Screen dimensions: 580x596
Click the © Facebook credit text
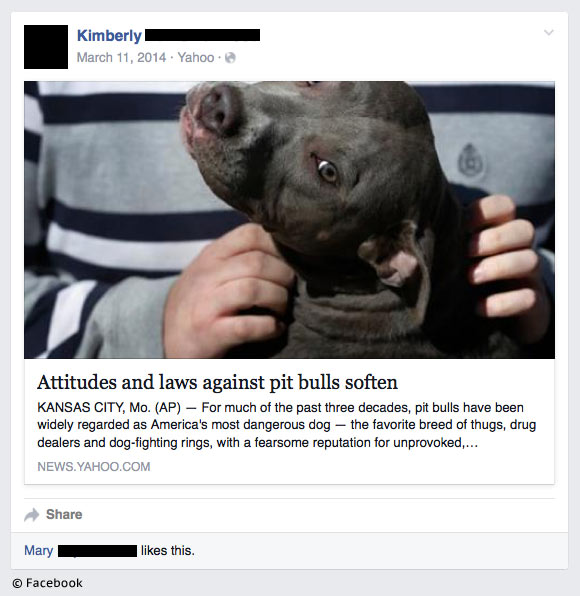(47, 583)
